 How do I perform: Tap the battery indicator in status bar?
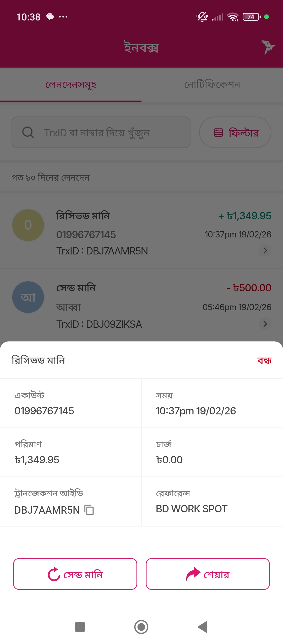coord(251,17)
